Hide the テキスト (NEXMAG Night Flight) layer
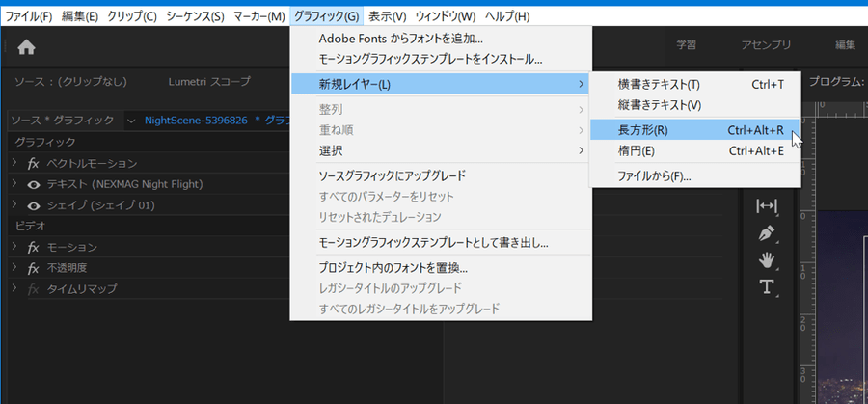The image size is (868, 404). click(x=34, y=184)
